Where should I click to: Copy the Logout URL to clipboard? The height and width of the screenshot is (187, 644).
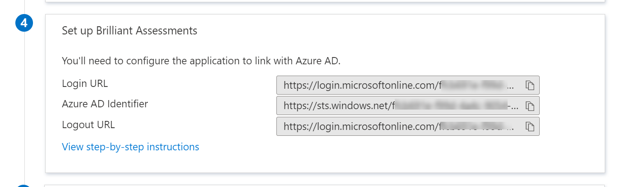coord(530,126)
